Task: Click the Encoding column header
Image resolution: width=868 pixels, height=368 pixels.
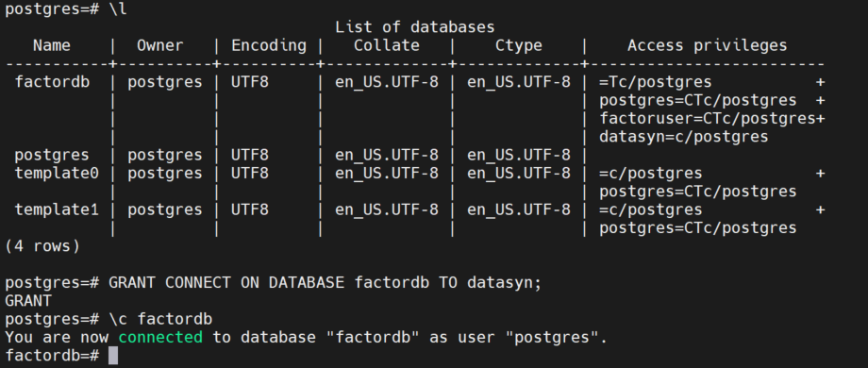Action: pyautogui.click(x=269, y=46)
